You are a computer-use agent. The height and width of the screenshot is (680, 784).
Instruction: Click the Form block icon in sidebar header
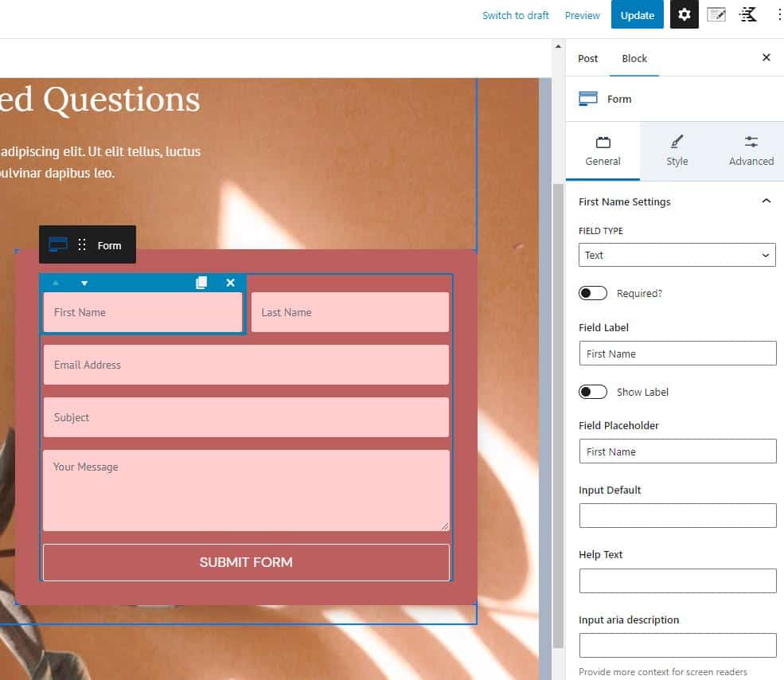(588, 99)
